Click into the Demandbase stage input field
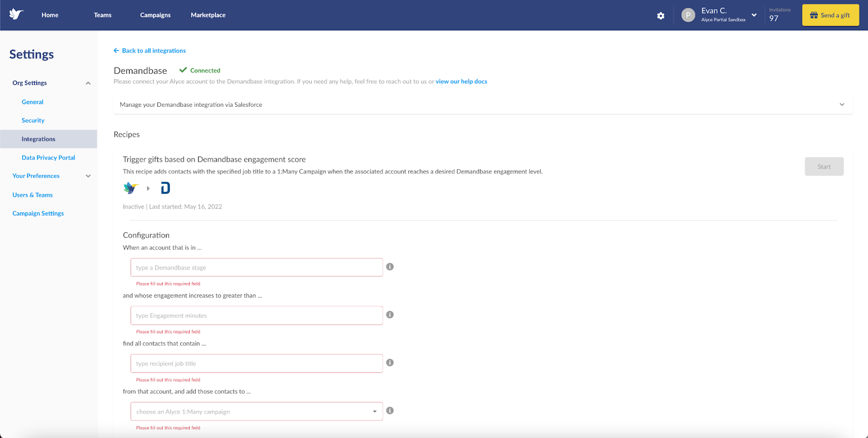Image resolution: width=868 pixels, height=438 pixels. pyautogui.click(x=257, y=267)
